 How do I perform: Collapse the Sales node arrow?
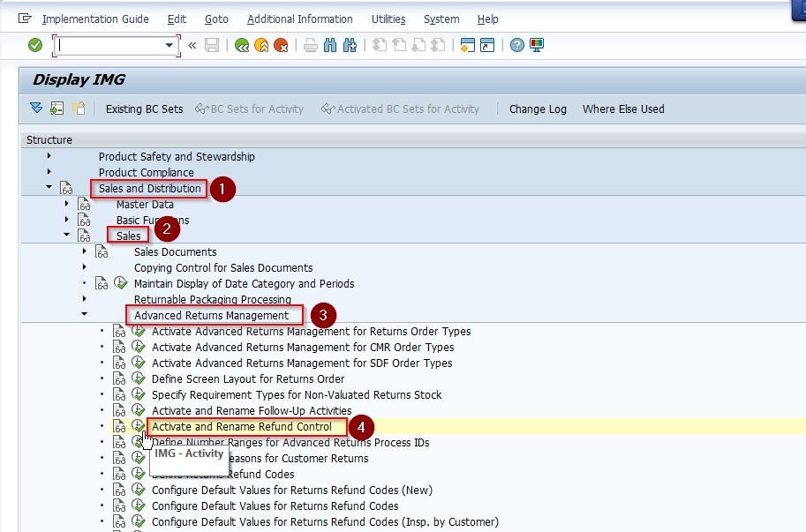click(x=66, y=235)
